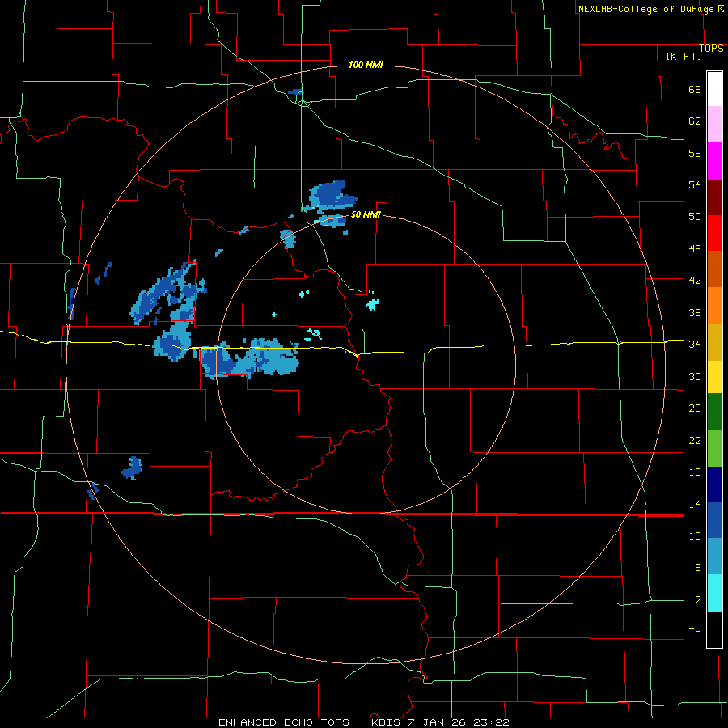Click the echo cluster along the yellow highway line

[250, 358]
